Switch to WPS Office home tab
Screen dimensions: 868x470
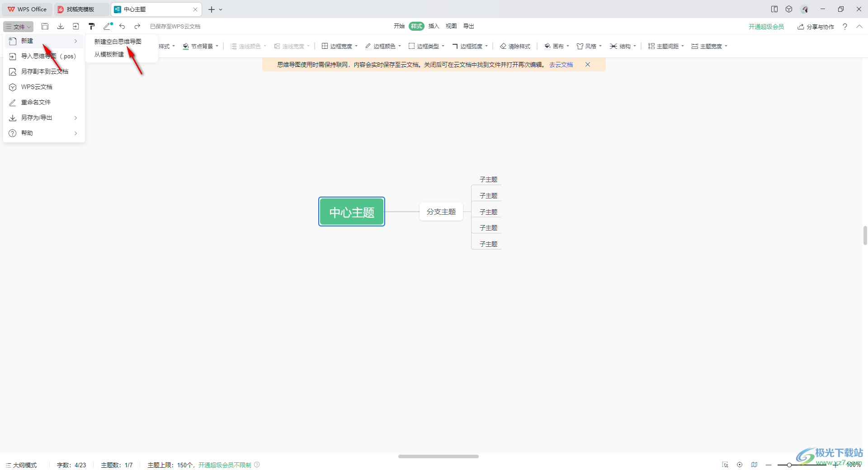27,9
